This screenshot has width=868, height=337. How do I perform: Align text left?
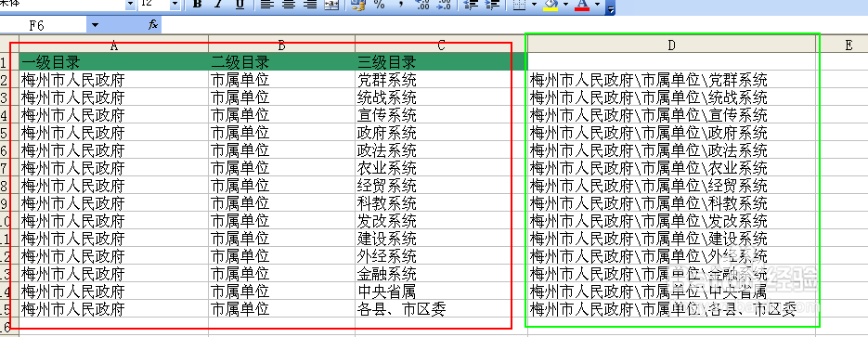click(x=266, y=4)
